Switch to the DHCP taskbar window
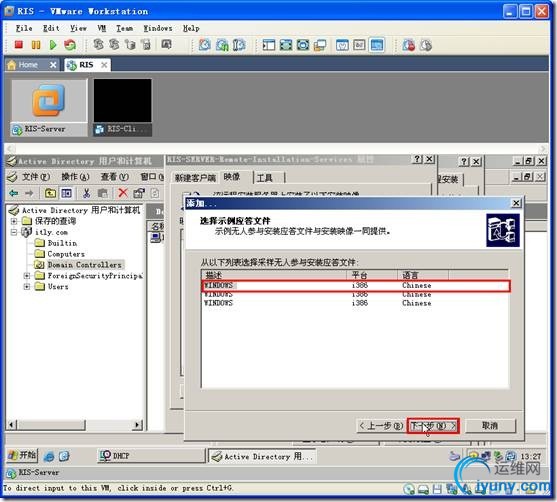The image size is (557, 502). click(151, 456)
